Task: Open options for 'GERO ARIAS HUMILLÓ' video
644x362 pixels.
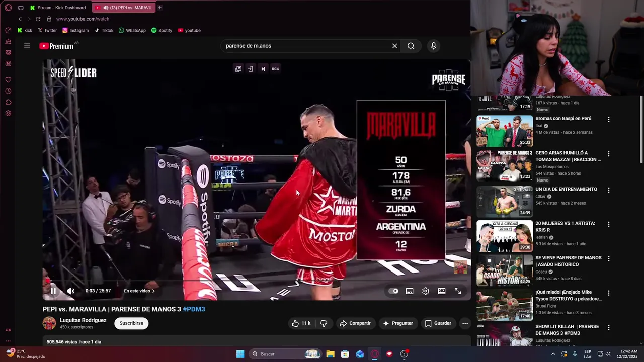Action: [x=609, y=154]
